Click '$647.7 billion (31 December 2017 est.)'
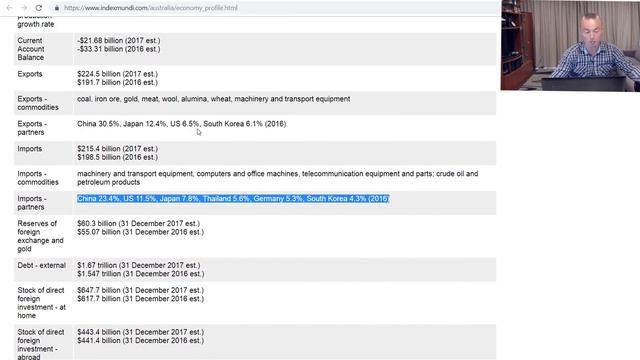 click(x=140, y=290)
